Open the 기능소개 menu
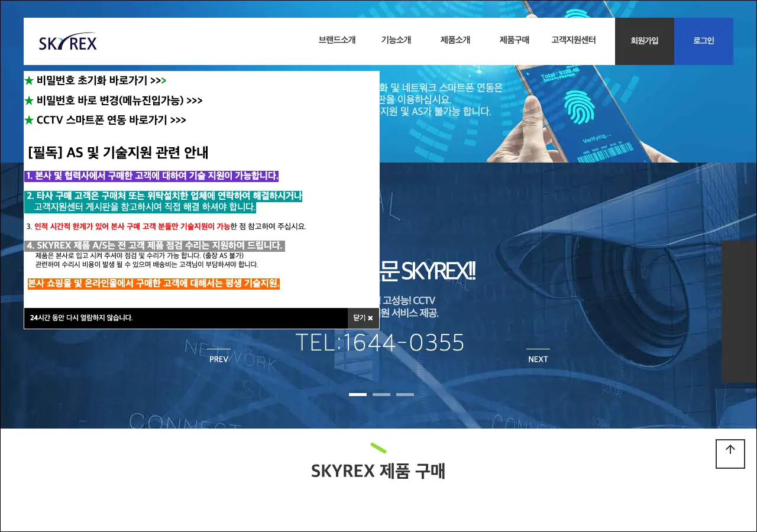 396,40
